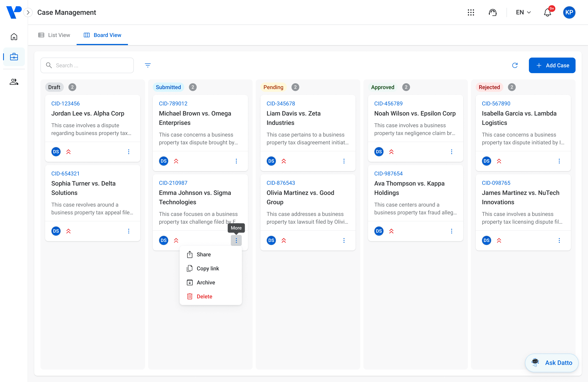Click the support headset icon
The width and height of the screenshot is (588, 382).
(492, 12)
